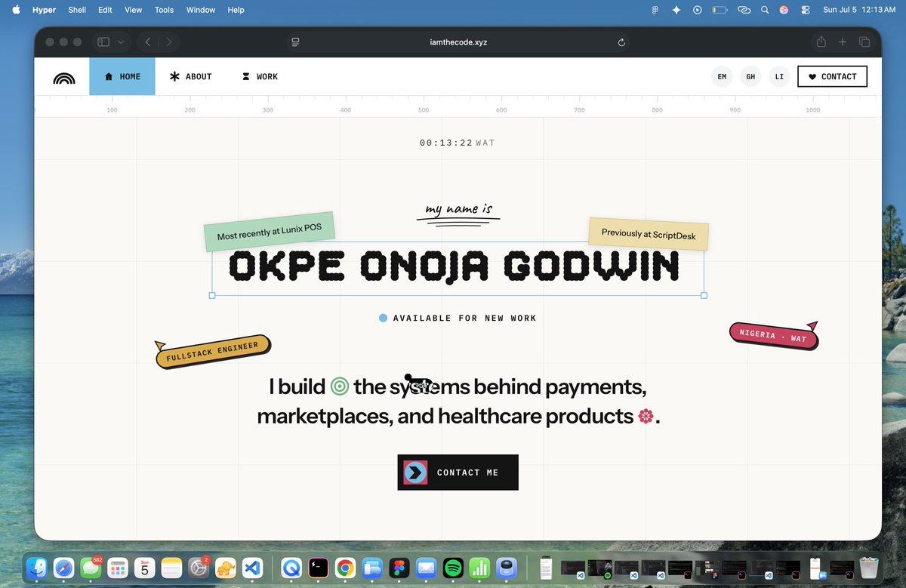The height and width of the screenshot is (588, 906).
Task: Open Figma from the dock
Action: pyautogui.click(x=400, y=568)
